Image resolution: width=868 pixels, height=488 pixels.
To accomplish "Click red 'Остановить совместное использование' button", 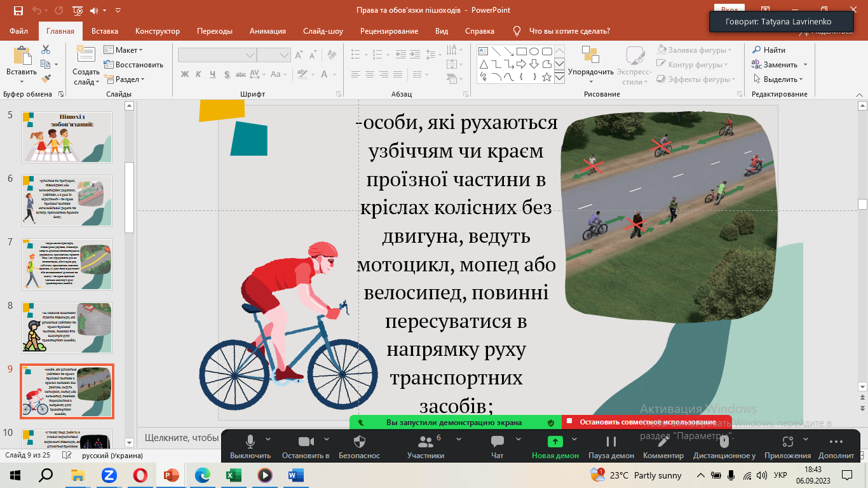I will pos(647,422).
